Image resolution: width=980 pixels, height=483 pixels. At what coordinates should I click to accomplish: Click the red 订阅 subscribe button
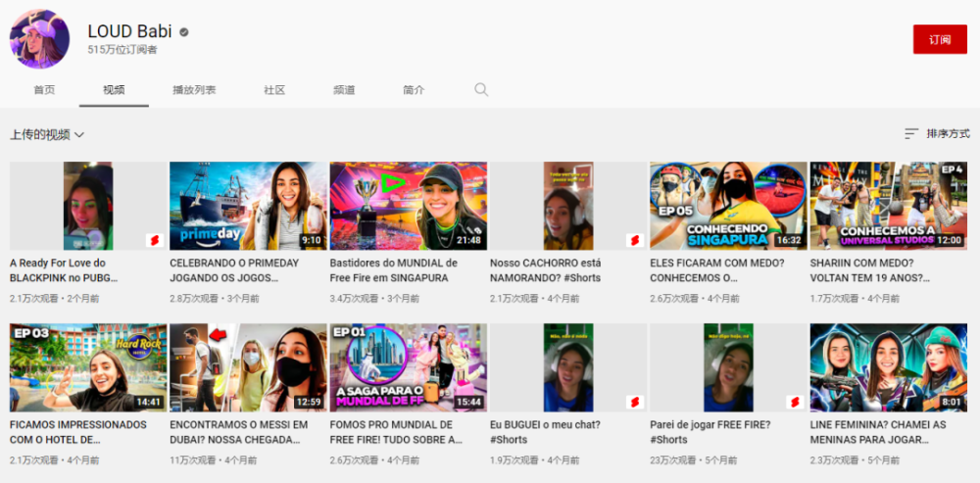940,39
